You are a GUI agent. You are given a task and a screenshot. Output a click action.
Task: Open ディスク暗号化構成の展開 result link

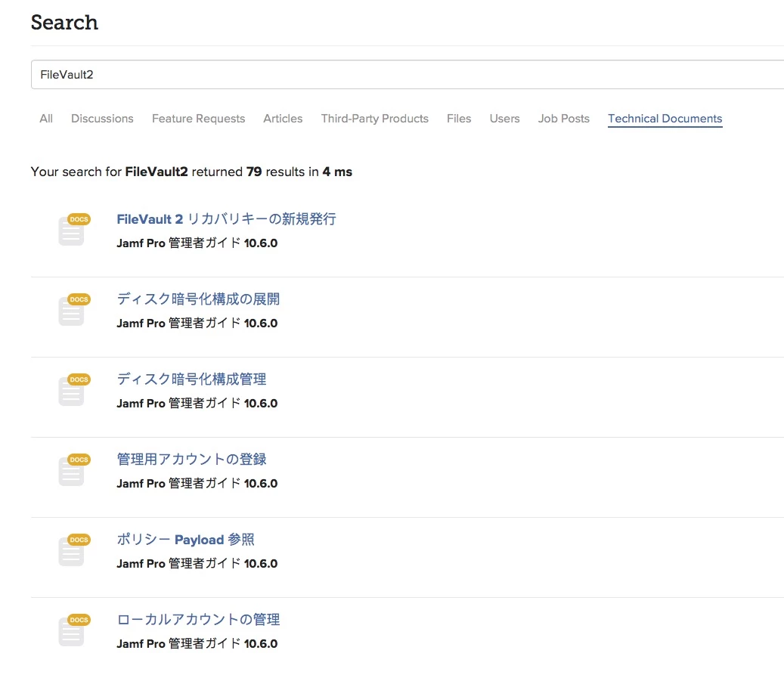[x=199, y=299]
